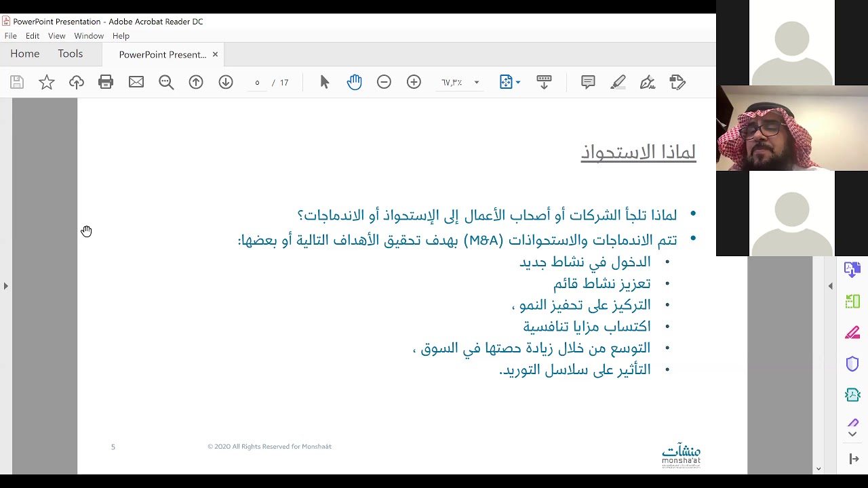Bookmark the file with the star icon
Viewport: 868px width, 488px height.
tap(47, 82)
